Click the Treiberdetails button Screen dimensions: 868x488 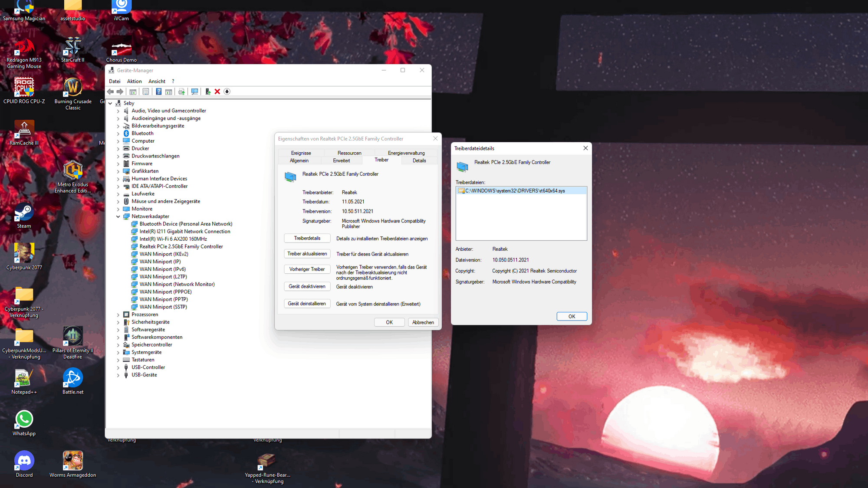click(307, 238)
